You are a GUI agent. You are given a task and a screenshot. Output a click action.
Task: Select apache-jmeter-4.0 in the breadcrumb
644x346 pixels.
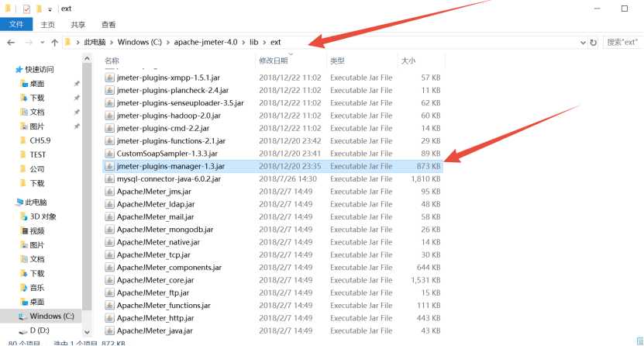pos(205,43)
